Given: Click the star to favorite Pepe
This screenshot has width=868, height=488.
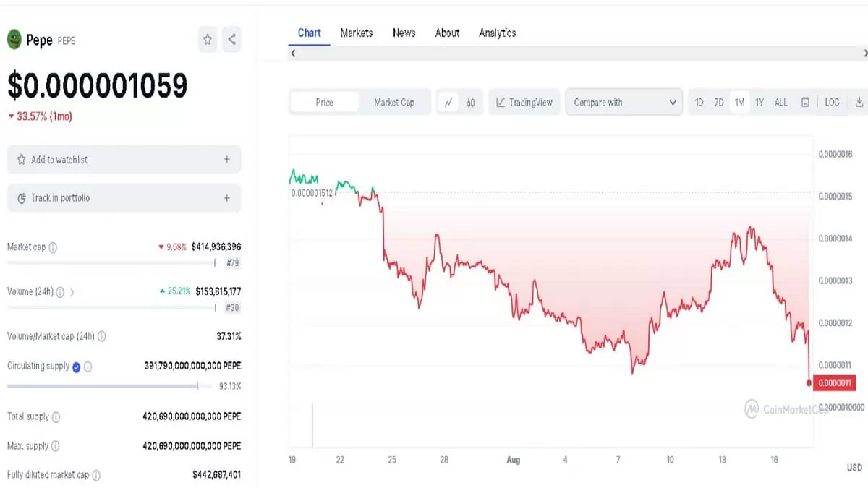Looking at the screenshot, I should pos(208,40).
